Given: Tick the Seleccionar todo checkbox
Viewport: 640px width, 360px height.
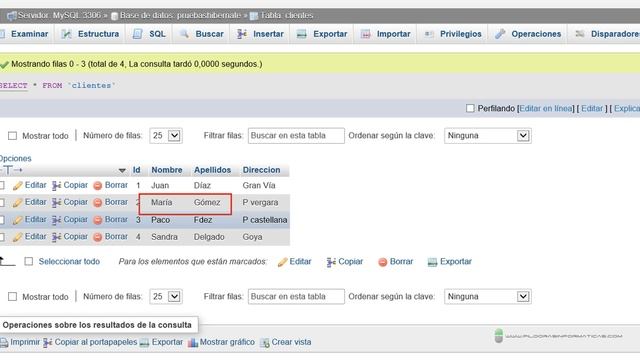Looking at the screenshot, I should tap(29, 261).
